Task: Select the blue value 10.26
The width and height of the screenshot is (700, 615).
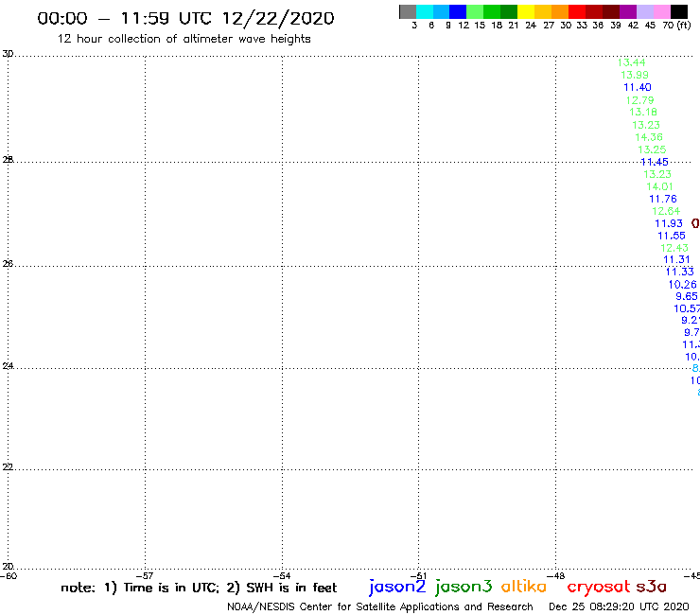Action: (x=683, y=285)
